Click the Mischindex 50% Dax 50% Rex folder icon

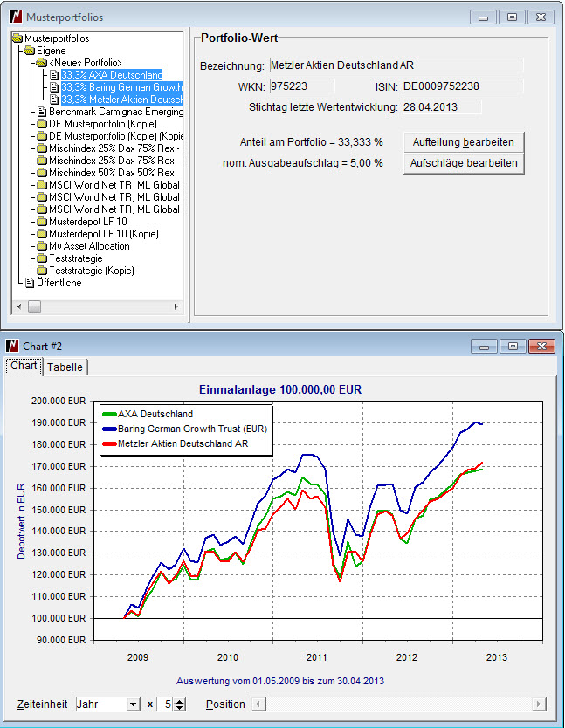click(x=42, y=173)
